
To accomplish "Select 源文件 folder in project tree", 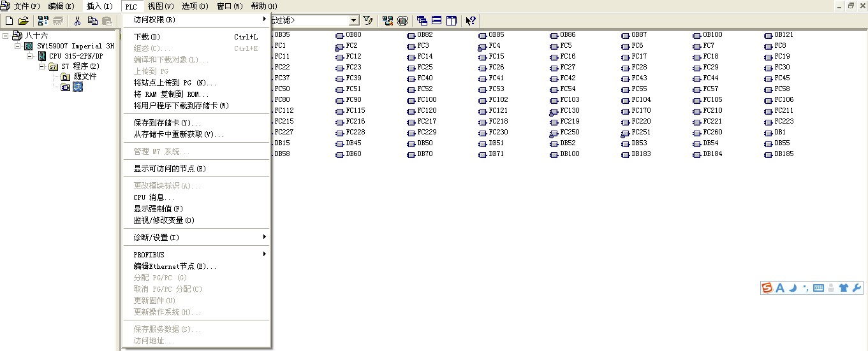I will (x=85, y=76).
